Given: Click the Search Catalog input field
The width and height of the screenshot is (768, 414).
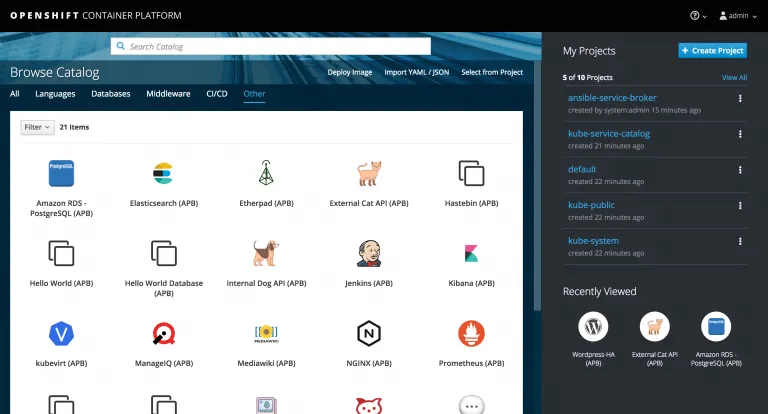Looking at the screenshot, I should pyautogui.click(x=270, y=46).
